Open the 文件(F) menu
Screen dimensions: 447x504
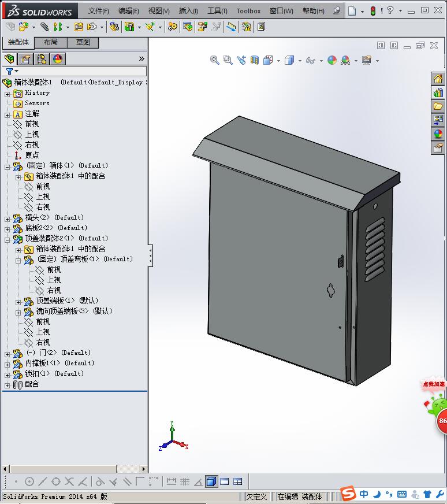click(x=99, y=11)
